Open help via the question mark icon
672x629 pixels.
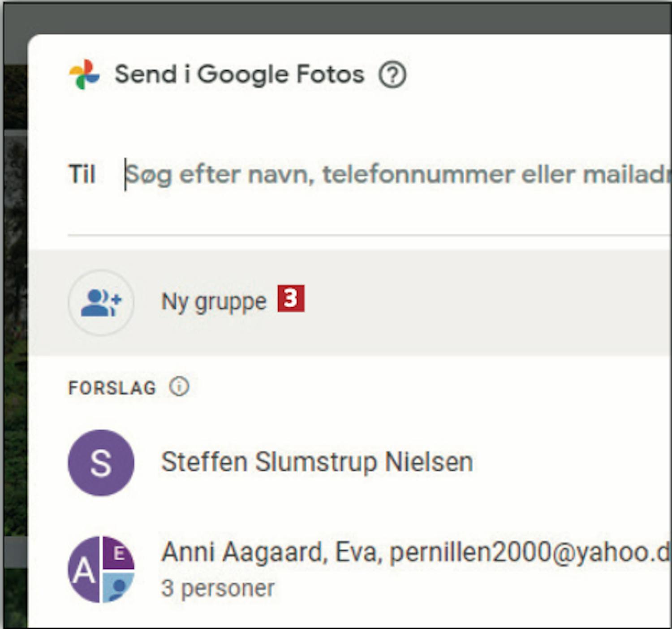pyautogui.click(x=392, y=74)
